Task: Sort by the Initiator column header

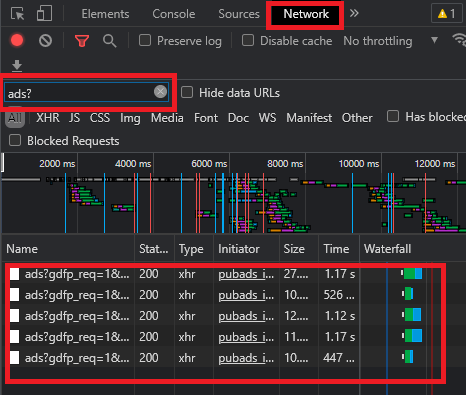Action: pos(246,249)
